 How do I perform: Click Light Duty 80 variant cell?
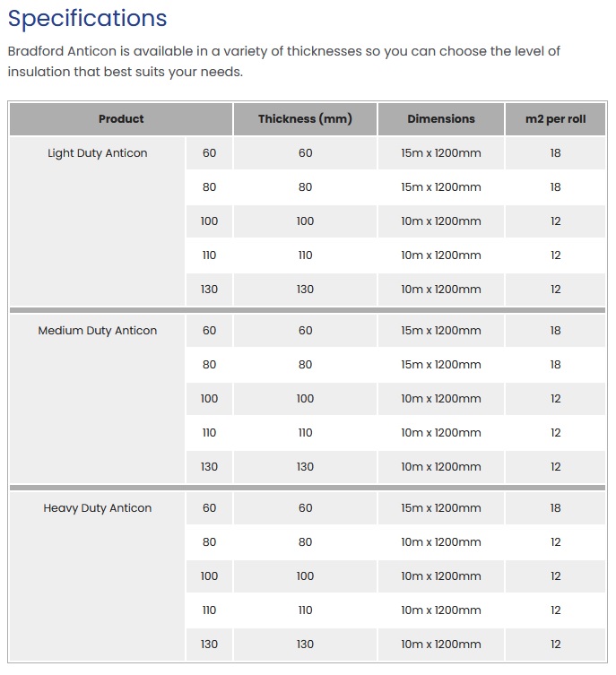(209, 187)
